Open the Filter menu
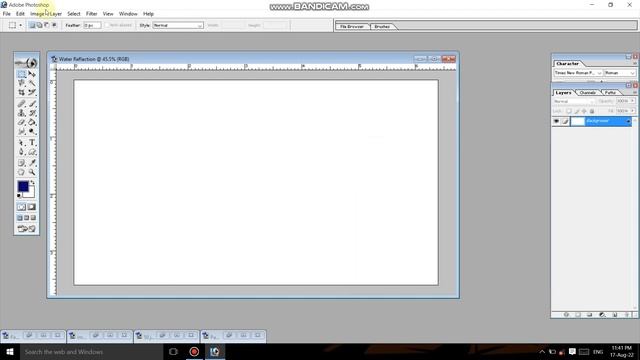640x360 pixels. [x=91, y=14]
